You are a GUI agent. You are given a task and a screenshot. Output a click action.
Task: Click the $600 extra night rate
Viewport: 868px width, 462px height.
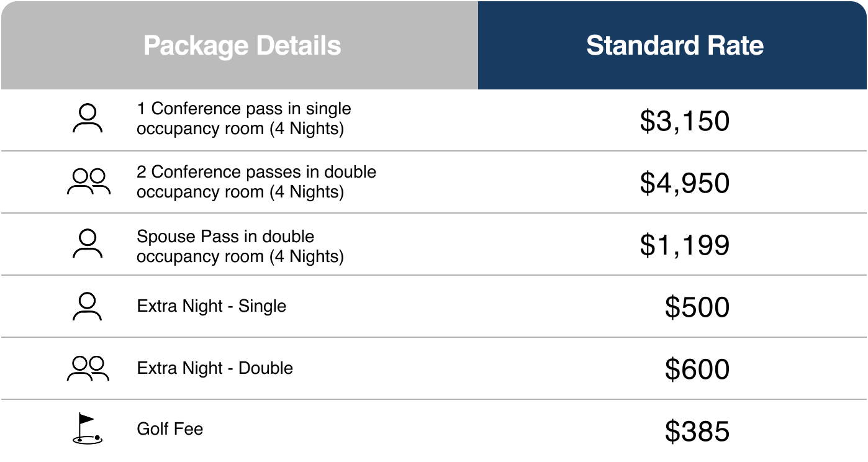pyautogui.click(x=697, y=369)
